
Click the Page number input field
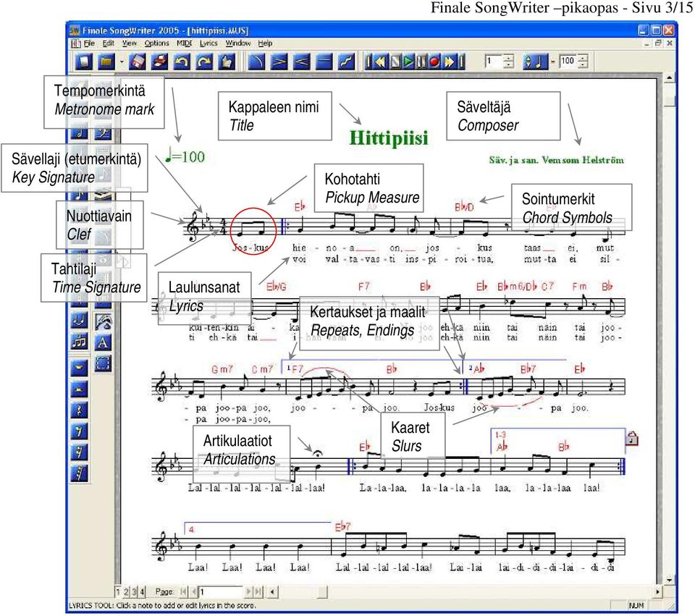click(x=221, y=591)
